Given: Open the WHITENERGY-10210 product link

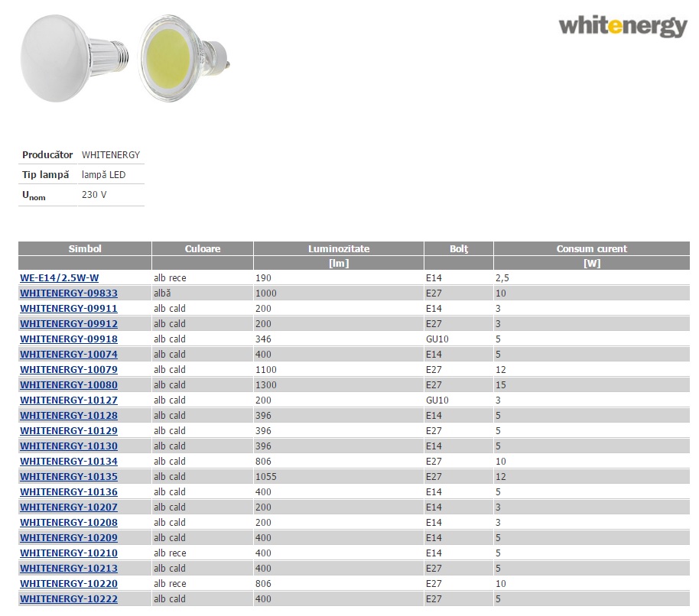Looking at the screenshot, I should click(69, 553).
